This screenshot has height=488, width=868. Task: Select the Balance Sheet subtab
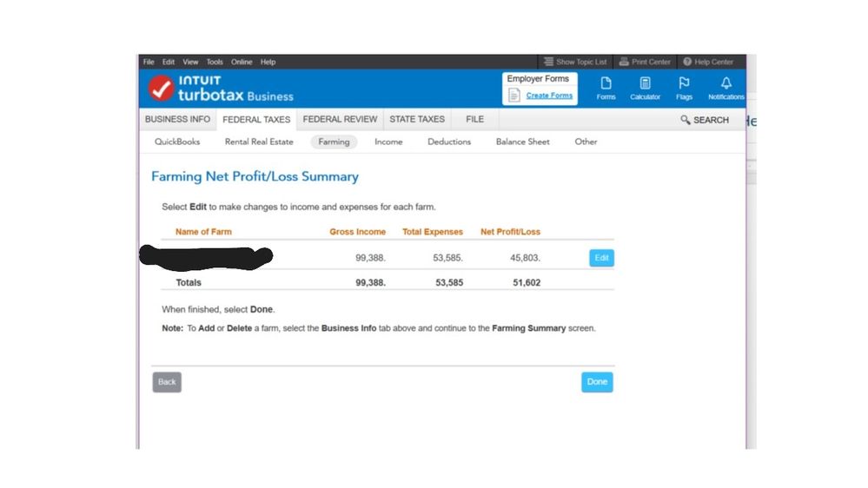pyautogui.click(x=522, y=142)
